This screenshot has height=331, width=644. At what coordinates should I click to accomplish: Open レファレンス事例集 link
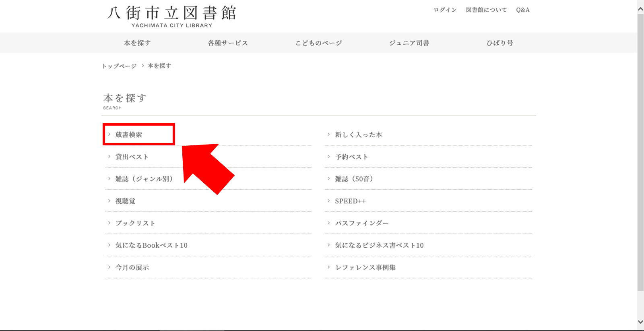coord(365,267)
